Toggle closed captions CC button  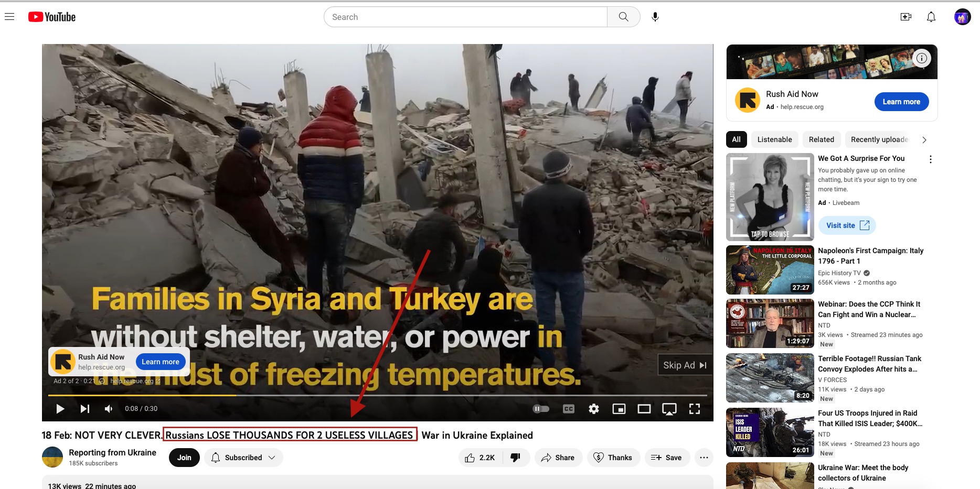pyautogui.click(x=569, y=409)
